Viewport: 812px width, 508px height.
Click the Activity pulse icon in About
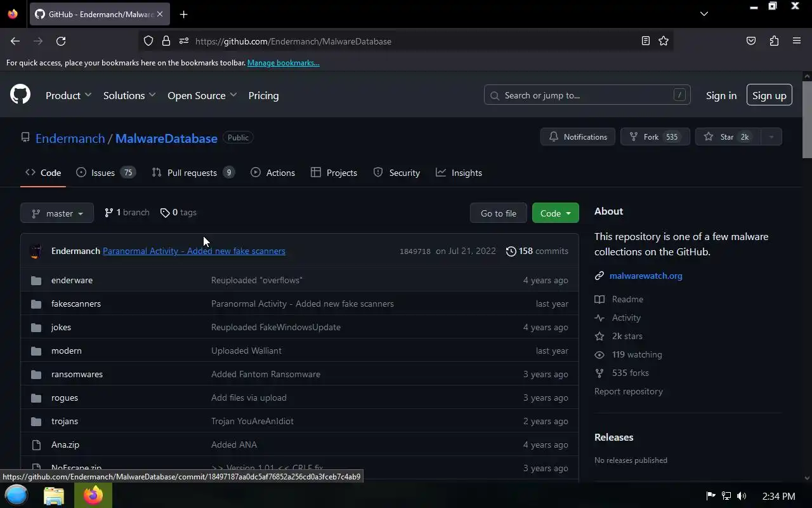click(x=599, y=318)
